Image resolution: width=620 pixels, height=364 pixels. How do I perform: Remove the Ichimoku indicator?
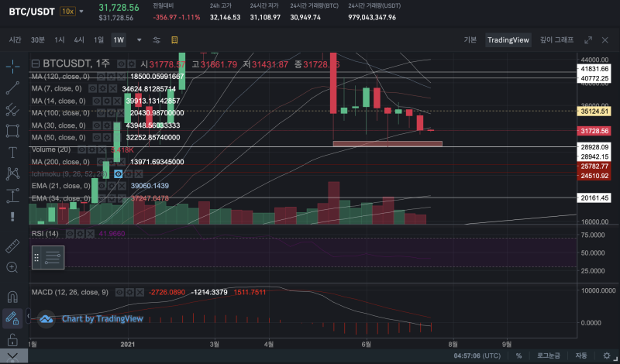(139, 174)
